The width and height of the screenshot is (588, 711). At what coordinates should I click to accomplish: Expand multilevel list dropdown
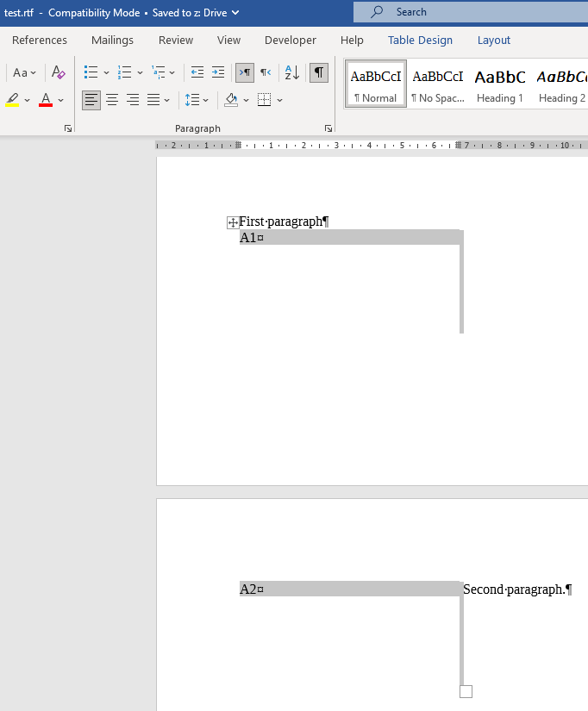click(x=172, y=72)
